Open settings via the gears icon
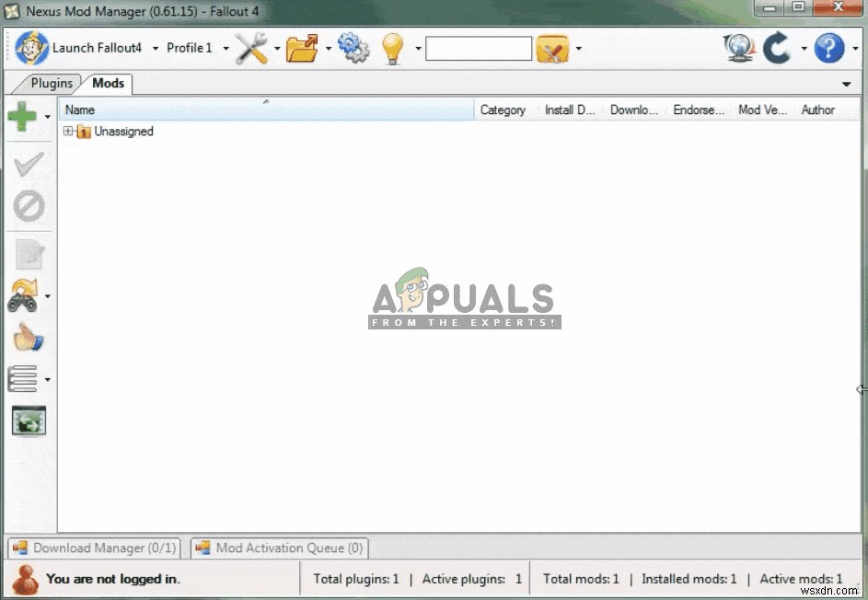Screen dimensions: 868x600 coord(353,48)
